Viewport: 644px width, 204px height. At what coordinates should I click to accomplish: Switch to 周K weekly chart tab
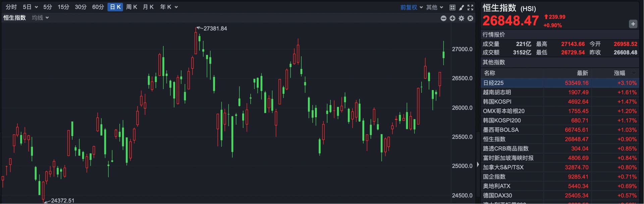[x=131, y=7]
